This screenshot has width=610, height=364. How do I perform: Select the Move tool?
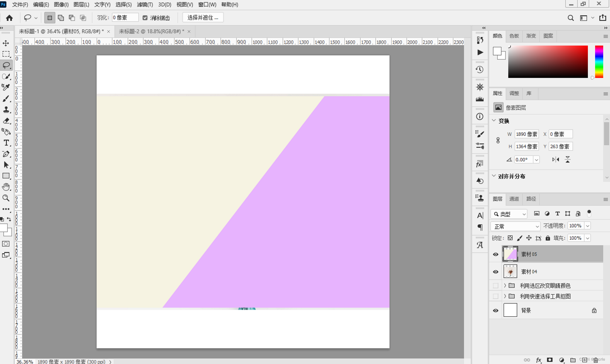(6, 43)
